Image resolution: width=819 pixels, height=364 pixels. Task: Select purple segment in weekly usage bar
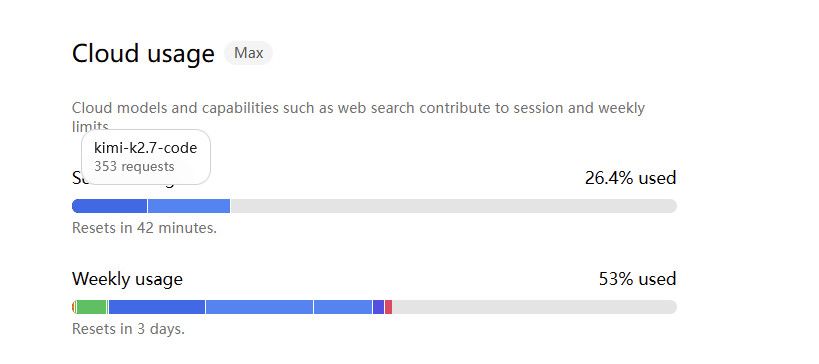[379, 307]
